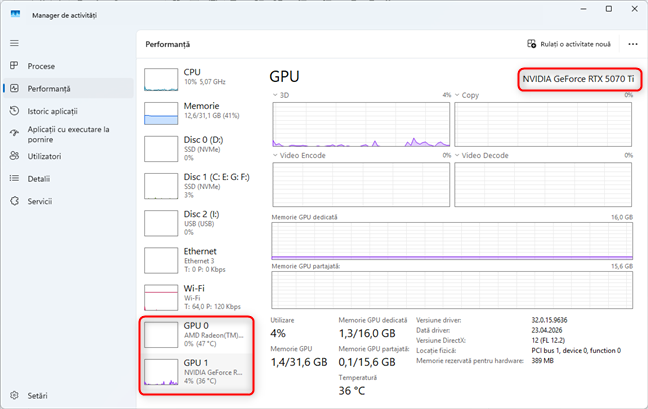Open Setări at the bottom of the sidebar
This screenshot has height=409, width=648.
[69, 395]
